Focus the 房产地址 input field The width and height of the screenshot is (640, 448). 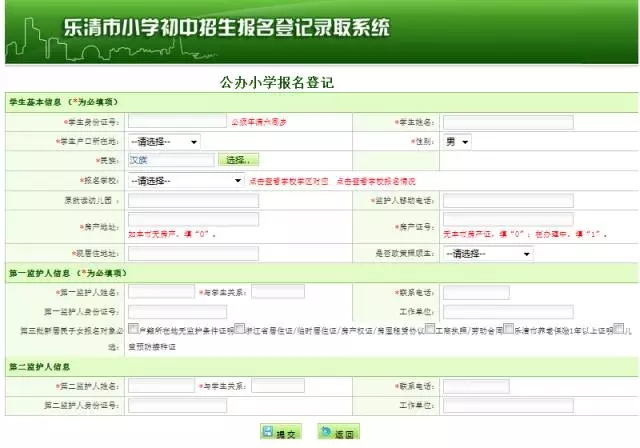click(193, 219)
